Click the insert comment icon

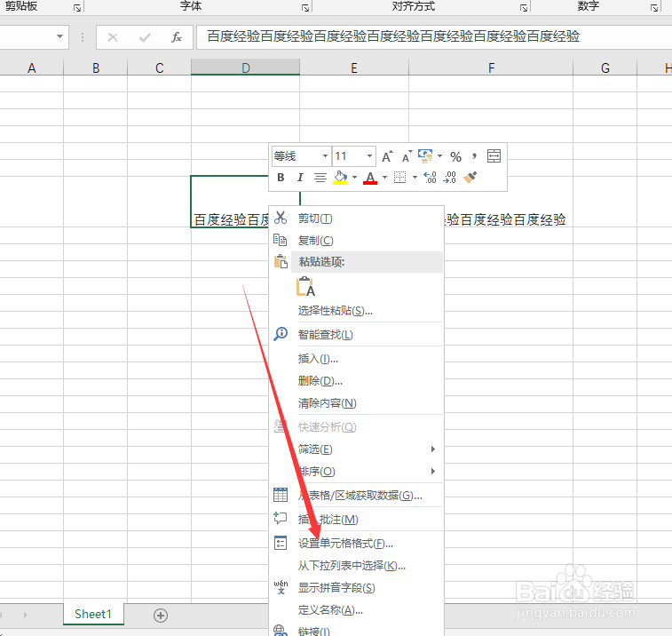click(281, 518)
